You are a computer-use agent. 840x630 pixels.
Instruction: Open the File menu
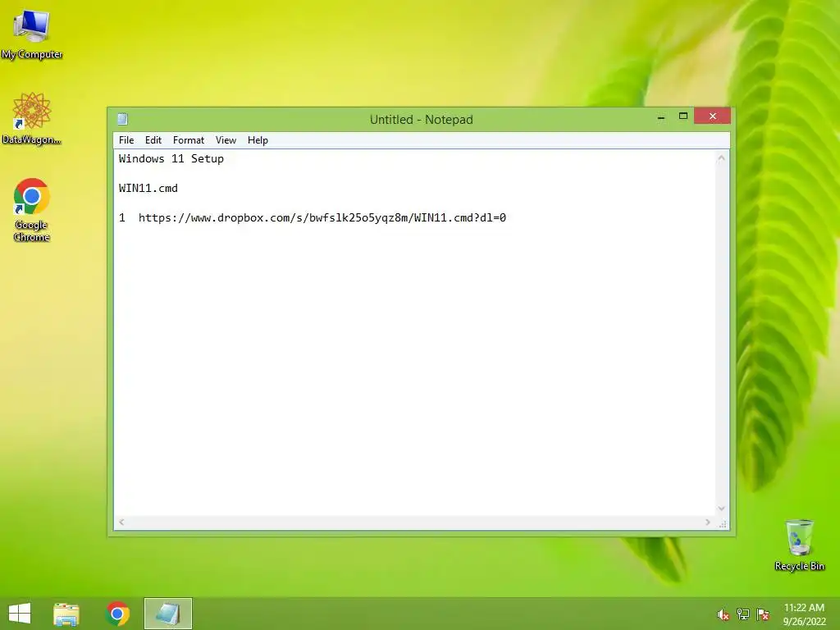(126, 140)
